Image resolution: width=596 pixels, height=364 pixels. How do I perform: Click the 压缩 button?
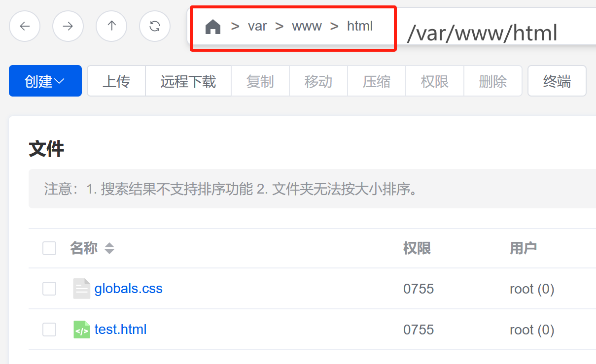point(377,81)
